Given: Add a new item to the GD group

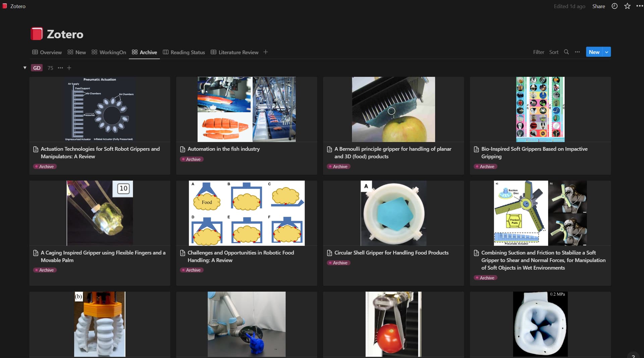Looking at the screenshot, I should 69,68.
